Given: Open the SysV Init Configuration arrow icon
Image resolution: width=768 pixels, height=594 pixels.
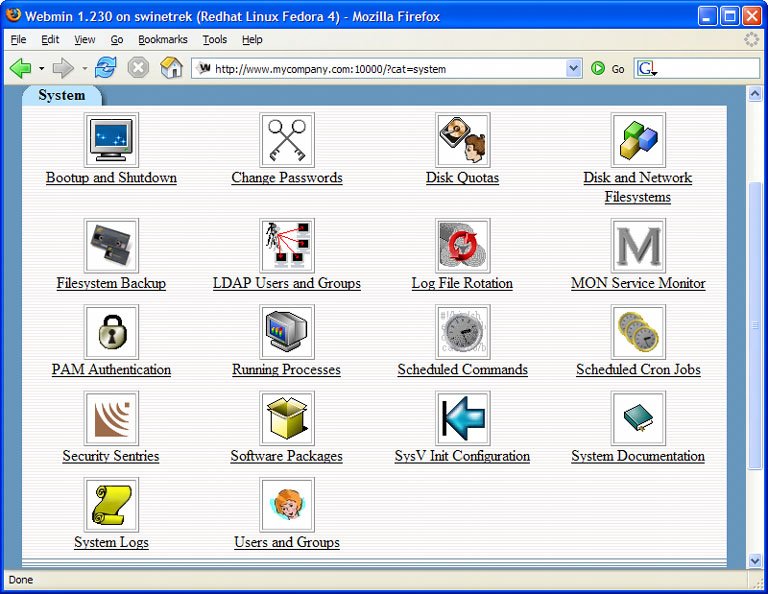Looking at the screenshot, I should [462, 418].
